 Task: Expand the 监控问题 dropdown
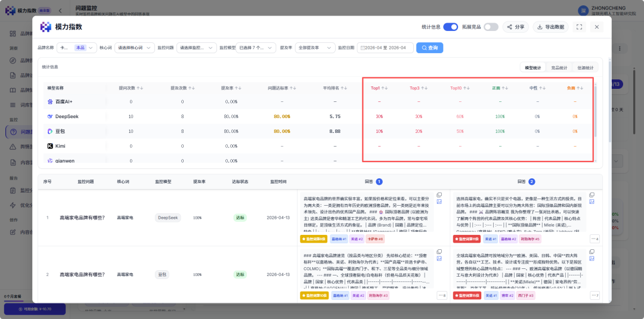tap(197, 48)
